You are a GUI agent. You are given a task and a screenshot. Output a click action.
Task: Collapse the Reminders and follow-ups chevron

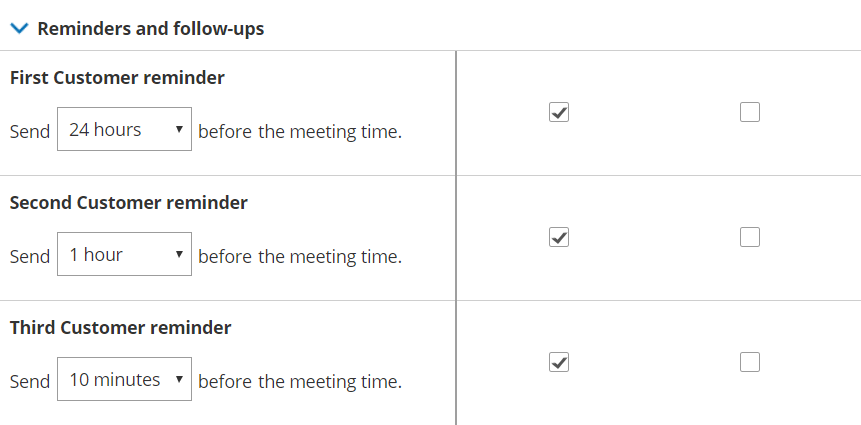pos(20,29)
